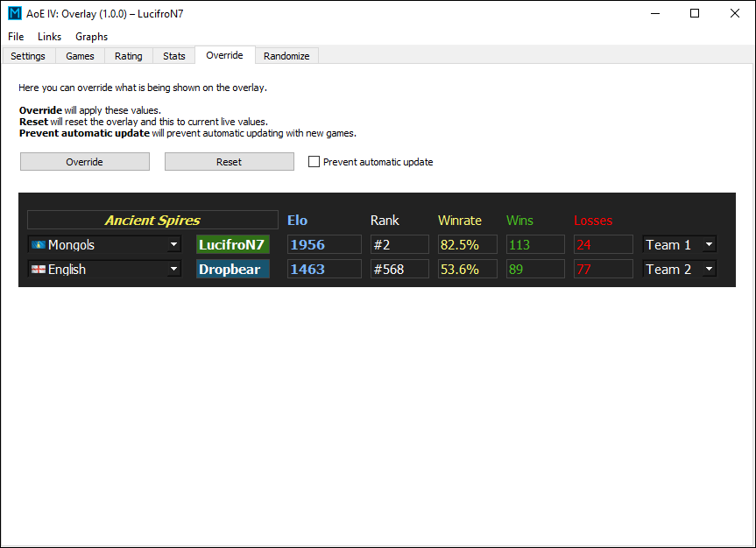This screenshot has width=756, height=548.
Task: Edit the LucifroN7 player name field
Action: tap(233, 245)
